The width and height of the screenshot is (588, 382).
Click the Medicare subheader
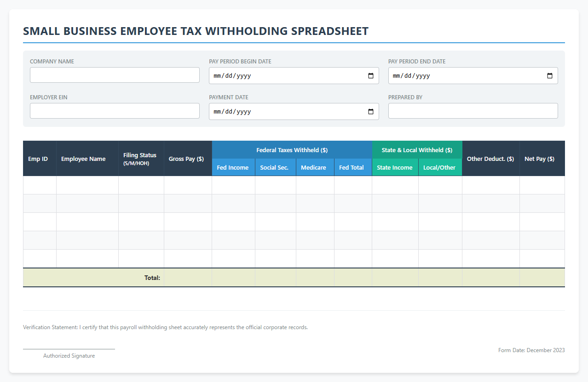pos(315,167)
